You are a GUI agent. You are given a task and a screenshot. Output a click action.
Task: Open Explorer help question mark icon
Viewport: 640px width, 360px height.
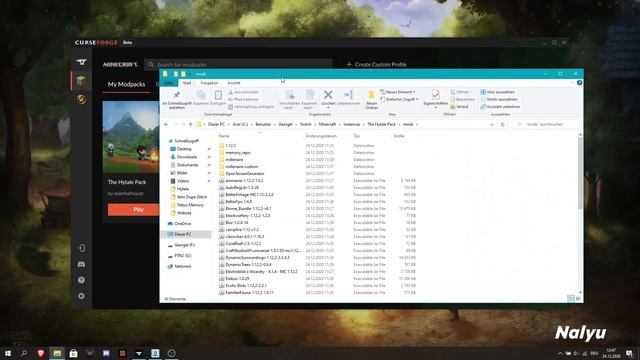[579, 83]
